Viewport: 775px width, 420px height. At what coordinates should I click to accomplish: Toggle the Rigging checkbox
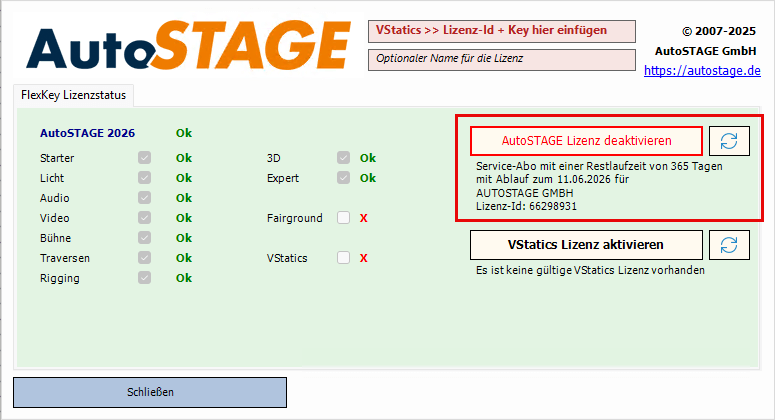(144, 278)
